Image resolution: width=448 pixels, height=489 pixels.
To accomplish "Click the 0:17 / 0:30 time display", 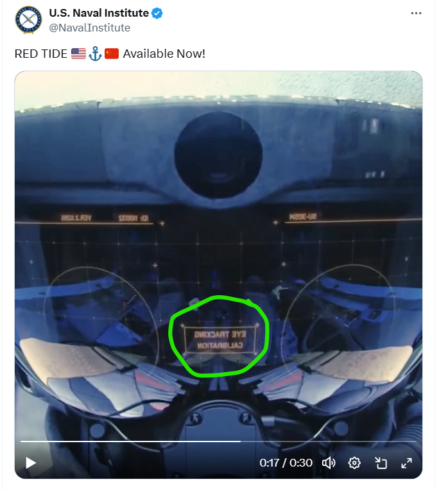I will (x=286, y=463).
